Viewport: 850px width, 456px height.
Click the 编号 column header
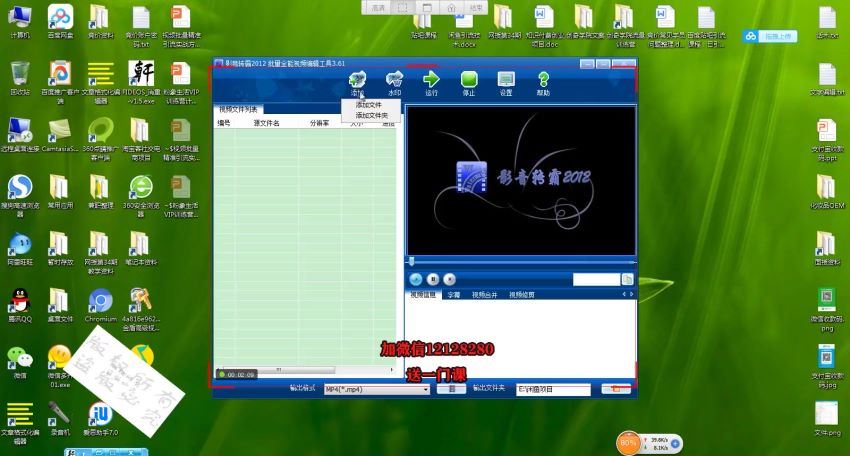(224, 123)
